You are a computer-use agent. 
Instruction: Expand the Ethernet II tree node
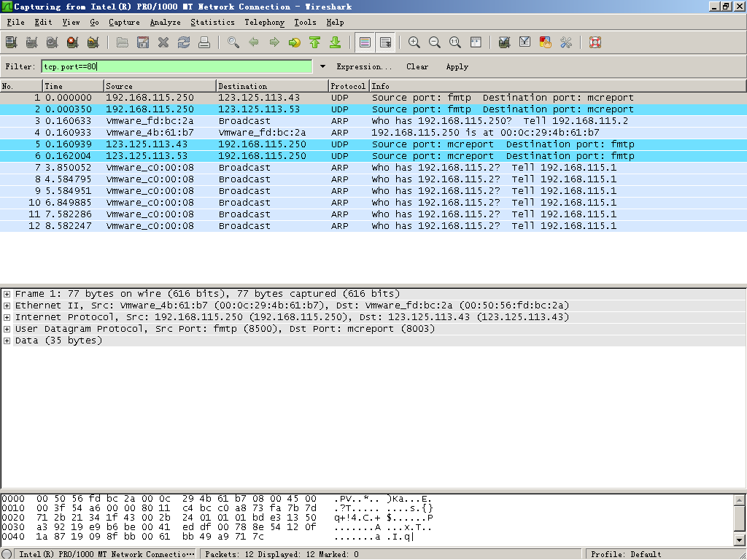tap(7, 306)
